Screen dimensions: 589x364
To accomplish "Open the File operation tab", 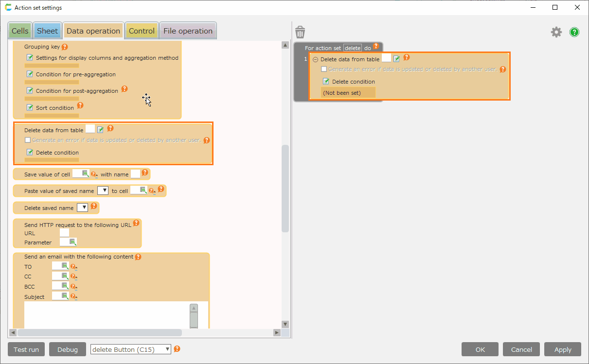I will (188, 31).
